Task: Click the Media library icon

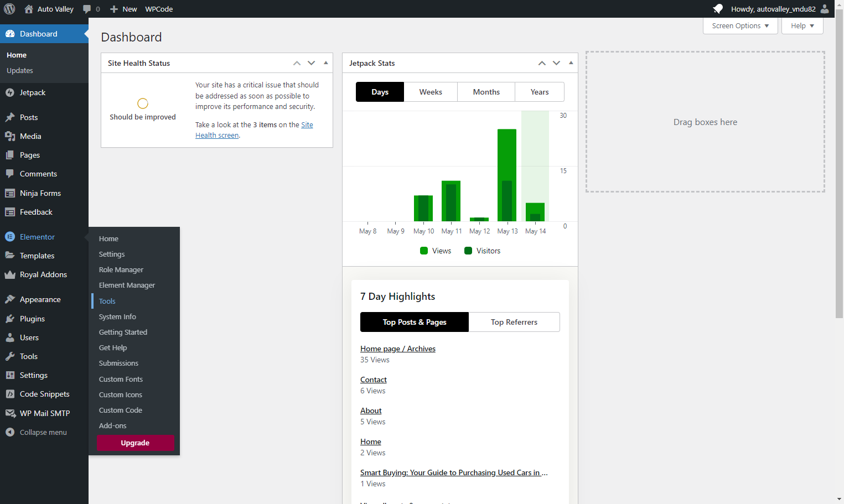Action: click(x=10, y=136)
